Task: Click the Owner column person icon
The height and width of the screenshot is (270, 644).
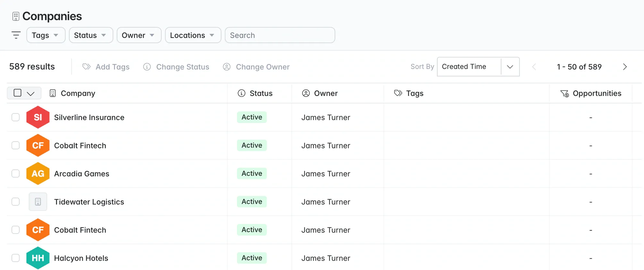Action: [x=306, y=93]
